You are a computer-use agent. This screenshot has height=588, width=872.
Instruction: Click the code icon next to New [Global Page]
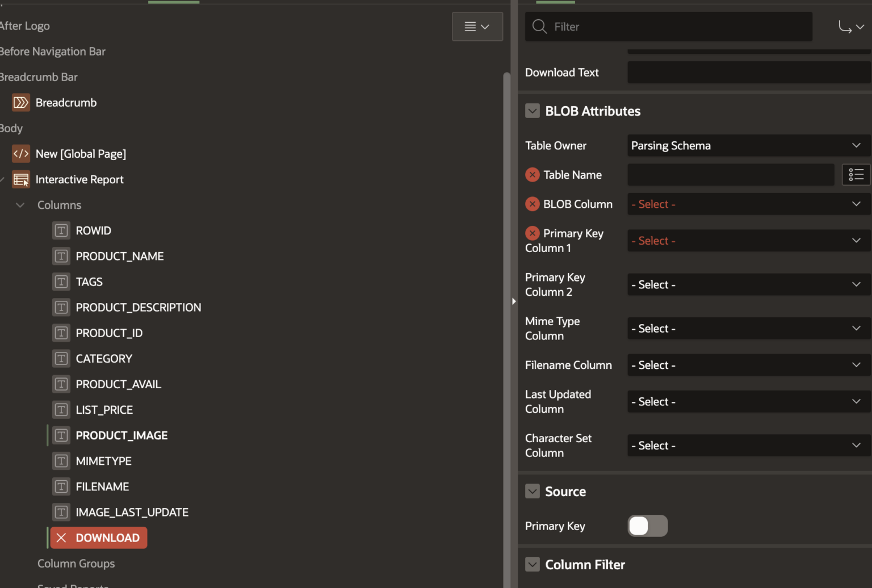[x=20, y=153]
